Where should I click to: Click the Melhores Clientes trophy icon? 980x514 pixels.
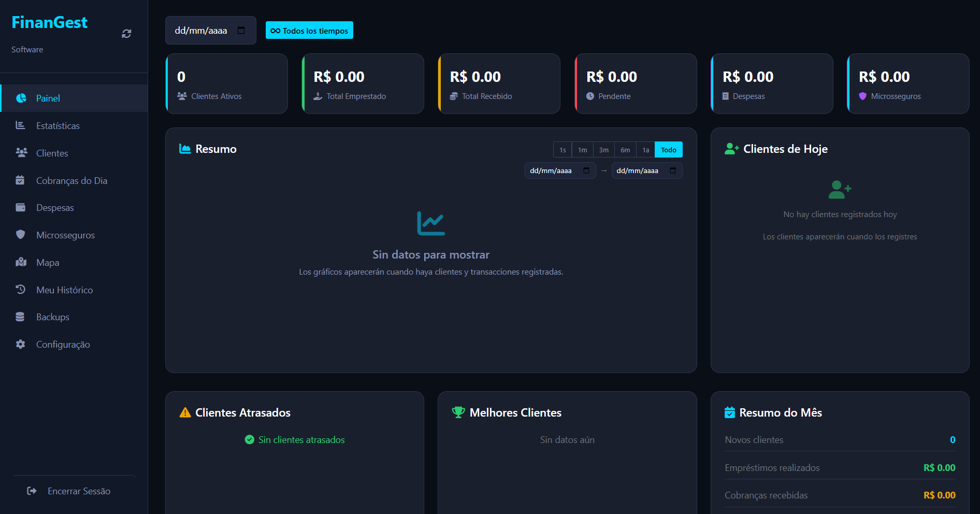tap(458, 412)
